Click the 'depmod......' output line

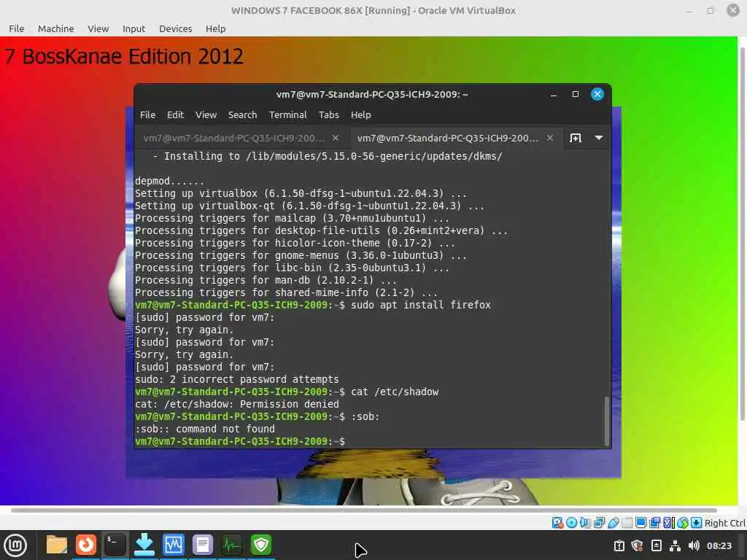pos(169,181)
